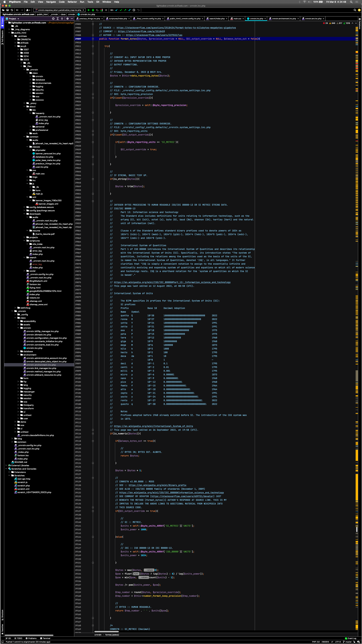Viewport: 362px width, 644px height.
Task: Click Collapse All icon in Project panel
Action: tap(62, 18)
